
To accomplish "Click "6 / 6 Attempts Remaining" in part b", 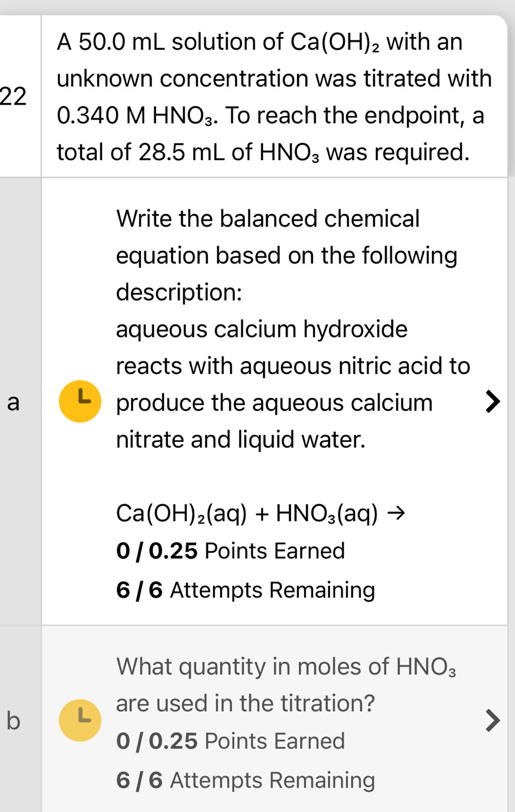I will coord(245,780).
